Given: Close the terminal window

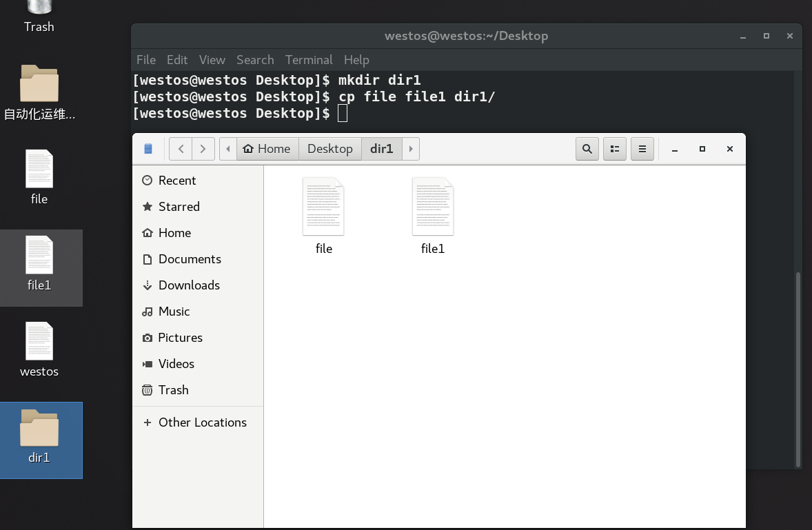Looking at the screenshot, I should pos(790,37).
